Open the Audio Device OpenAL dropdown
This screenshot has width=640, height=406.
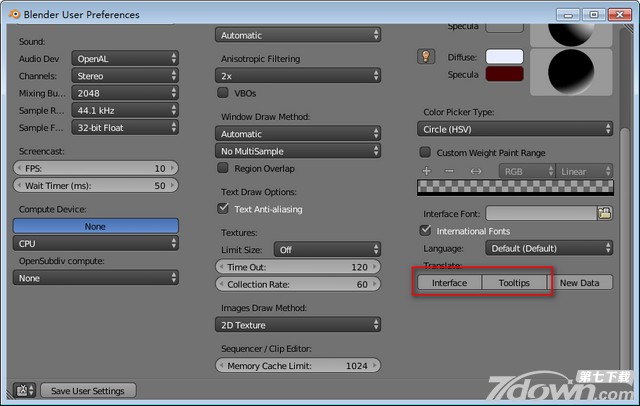pyautogui.click(x=125, y=58)
